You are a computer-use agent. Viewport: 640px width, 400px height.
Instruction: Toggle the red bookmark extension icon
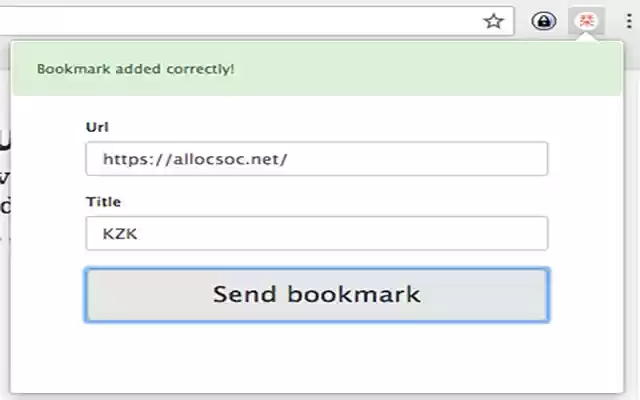(588, 21)
